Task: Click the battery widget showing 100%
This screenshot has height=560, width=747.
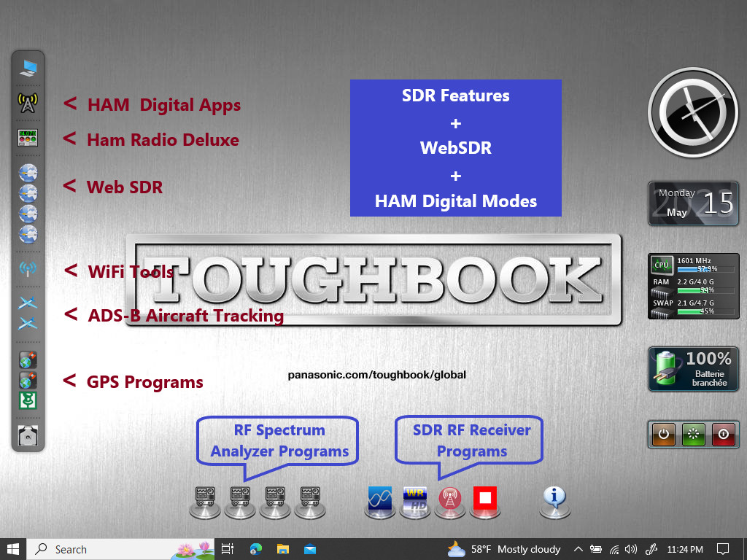Action: pyautogui.click(x=692, y=369)
